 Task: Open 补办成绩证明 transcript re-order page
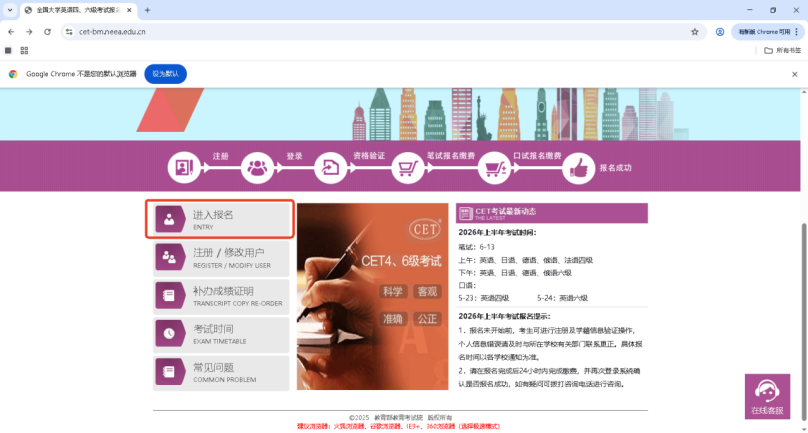(x=220, y=295)
